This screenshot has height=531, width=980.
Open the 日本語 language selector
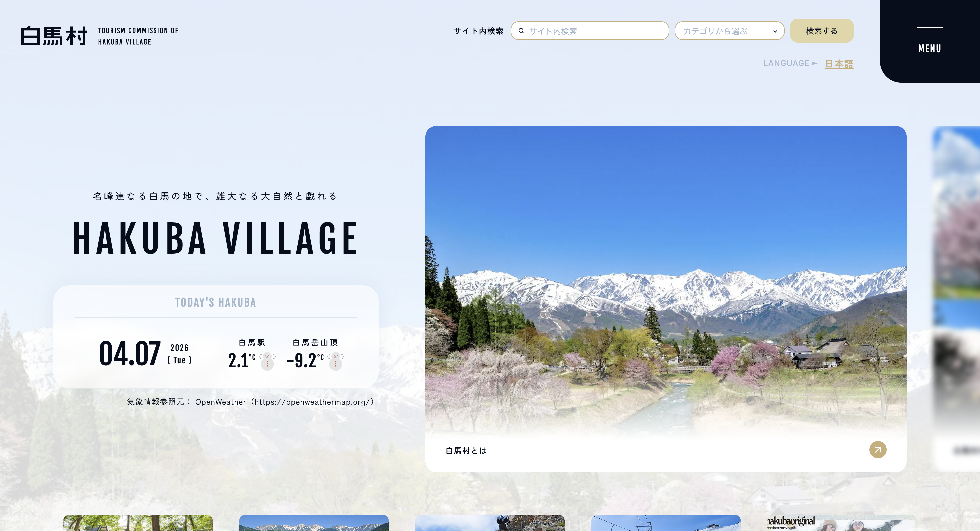pos(839,64)
